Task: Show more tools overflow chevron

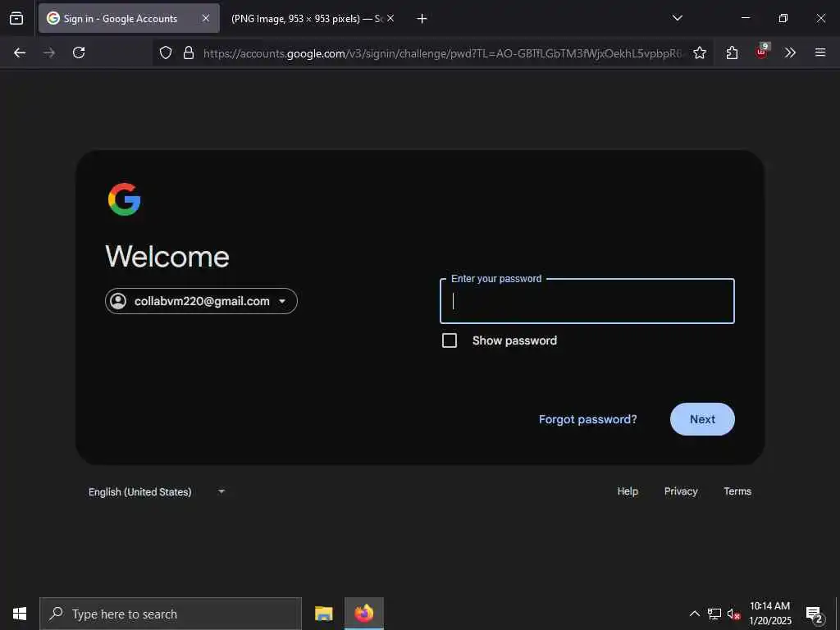Action: coord(790,52)
